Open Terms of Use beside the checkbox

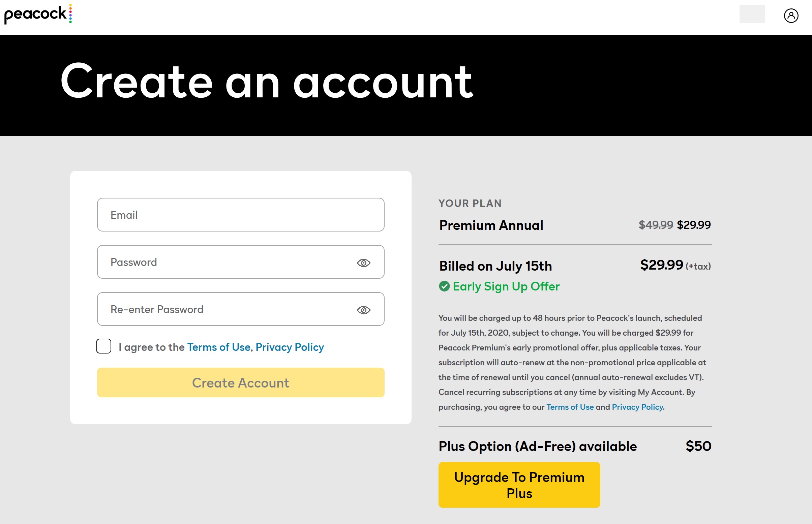218,347
